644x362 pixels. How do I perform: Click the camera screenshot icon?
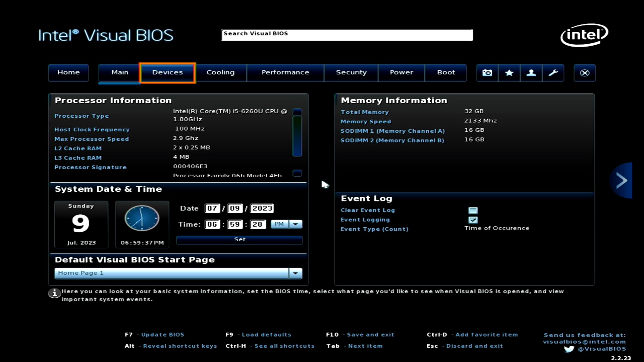[487, 73]
